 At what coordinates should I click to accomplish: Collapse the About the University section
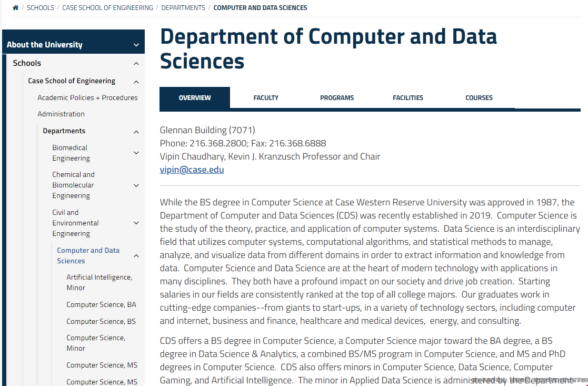(x=136, y=45)
